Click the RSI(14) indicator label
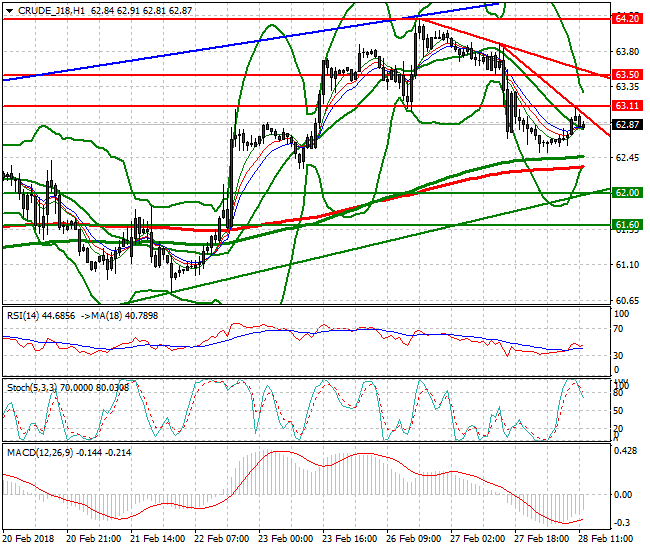Image resolution: width=650 pixels, height=550 pixels. (x=23, y=316)
